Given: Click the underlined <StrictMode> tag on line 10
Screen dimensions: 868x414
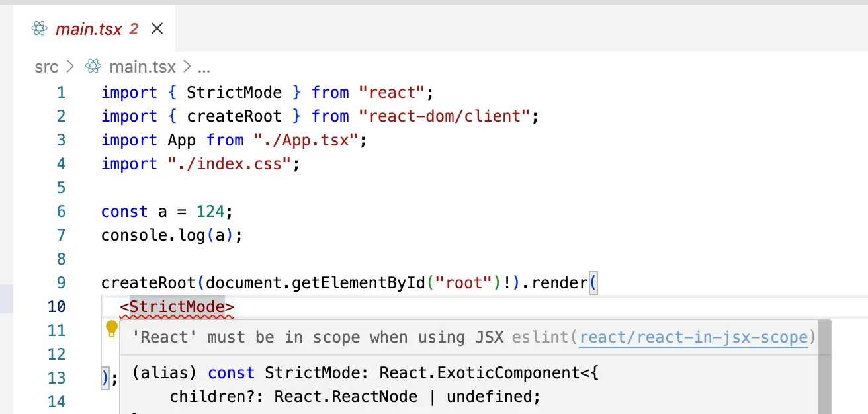Looking at the screenshot, I should click(x=177, y=307).
